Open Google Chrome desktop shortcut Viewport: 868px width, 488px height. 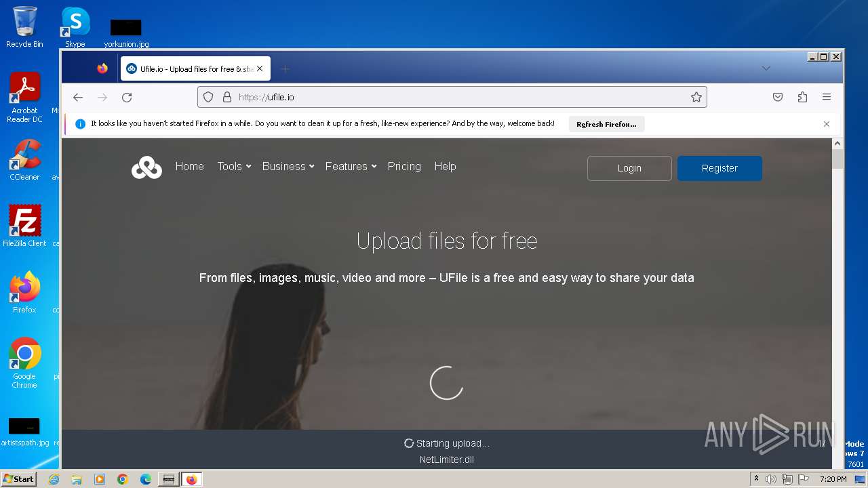pyautogui.click(x=24, y=363)
